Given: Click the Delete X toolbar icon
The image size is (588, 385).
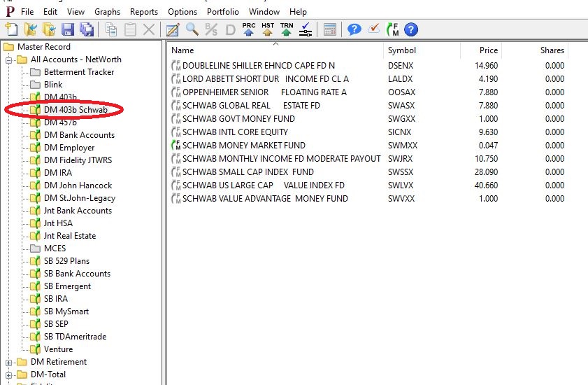Looking at the screenshot, I should click(149, 29).
